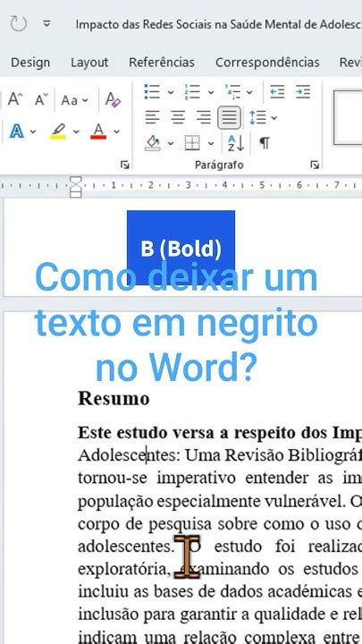Apply text effects with outlined A icon
Screen dimensions: 362x644
17,131
